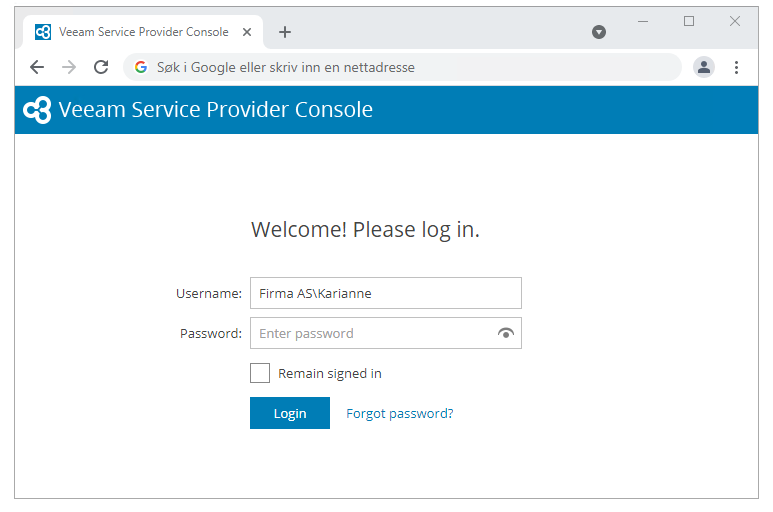Expand the circular dropdown arrow in tab strip
The height and width of the screenshot is (512, 773).
(599, 32)
